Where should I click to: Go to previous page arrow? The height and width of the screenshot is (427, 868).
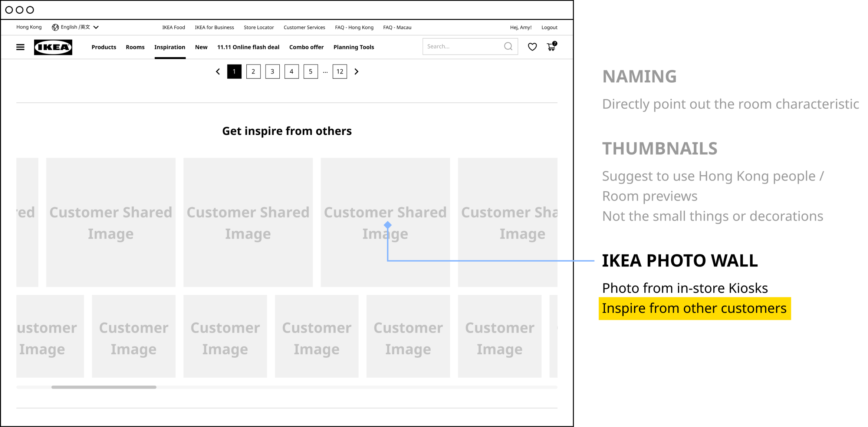(218, 72)
